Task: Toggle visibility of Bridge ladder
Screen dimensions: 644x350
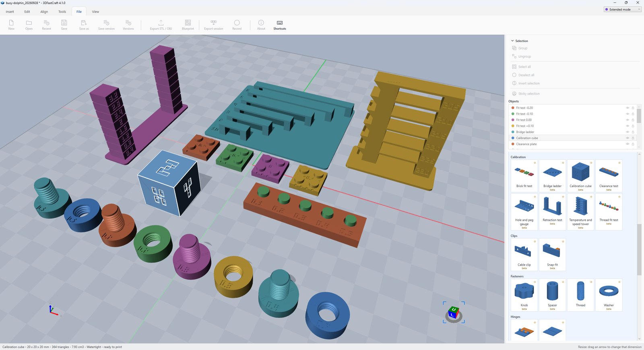Action: [627, 132]
